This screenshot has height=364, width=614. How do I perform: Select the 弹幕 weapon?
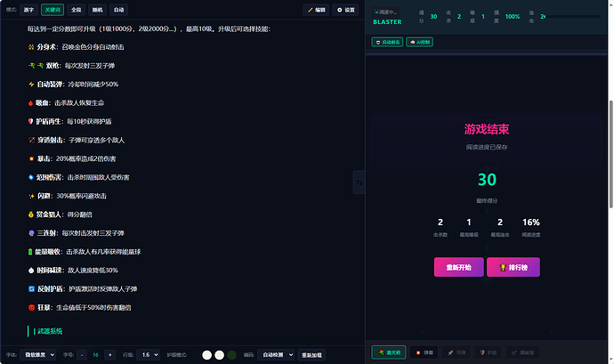[x=424, y=352]
